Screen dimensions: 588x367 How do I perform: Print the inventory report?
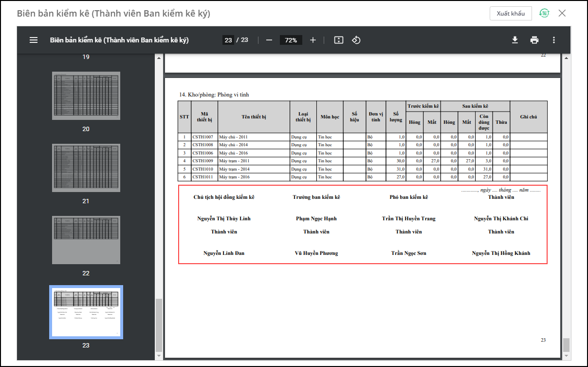click(x=534, y=40)
